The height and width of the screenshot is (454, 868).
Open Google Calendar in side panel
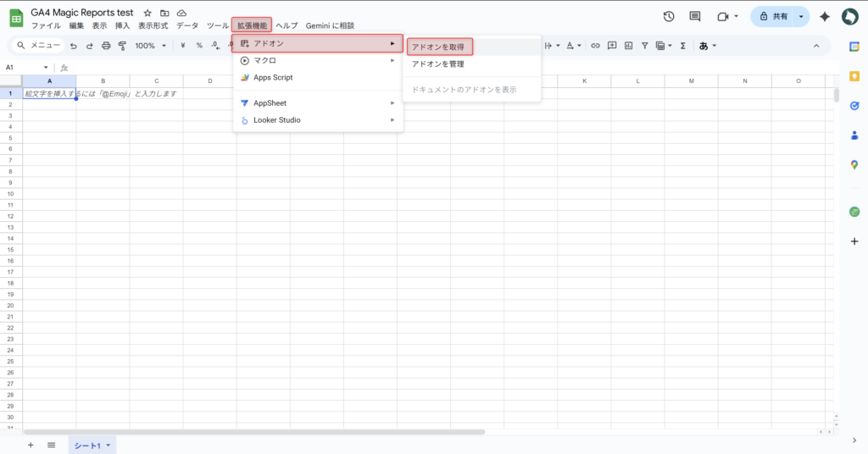(x=854, y=47)
